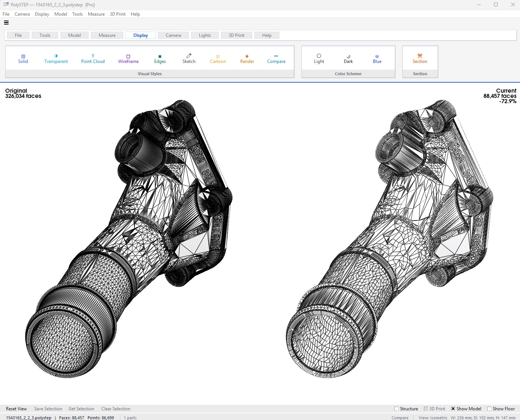Click the original wireframe model view
The width and height of the screenshot is (520, 420).
129,238
